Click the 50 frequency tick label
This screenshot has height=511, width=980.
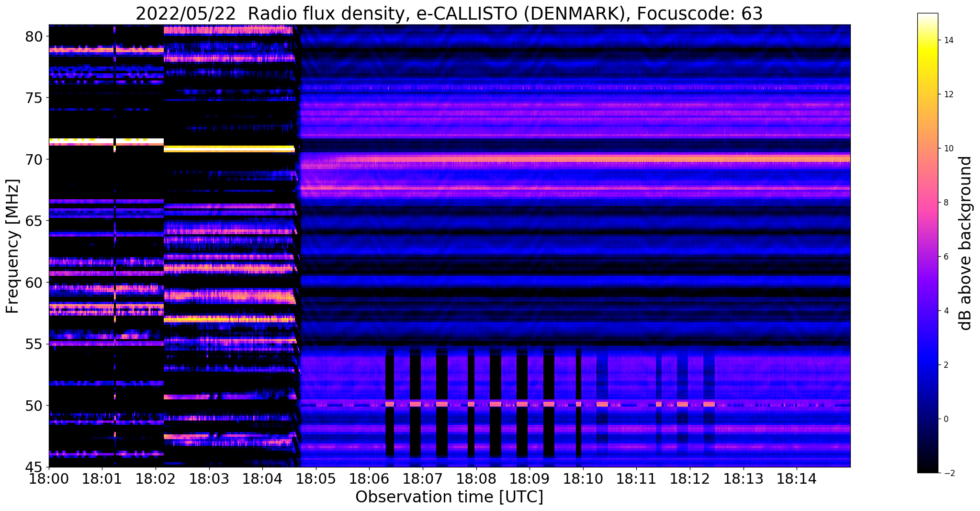35,406
